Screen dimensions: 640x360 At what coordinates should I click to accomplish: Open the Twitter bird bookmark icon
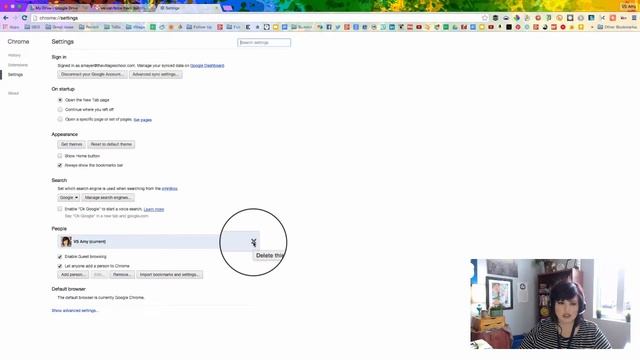tap(338, 27)
